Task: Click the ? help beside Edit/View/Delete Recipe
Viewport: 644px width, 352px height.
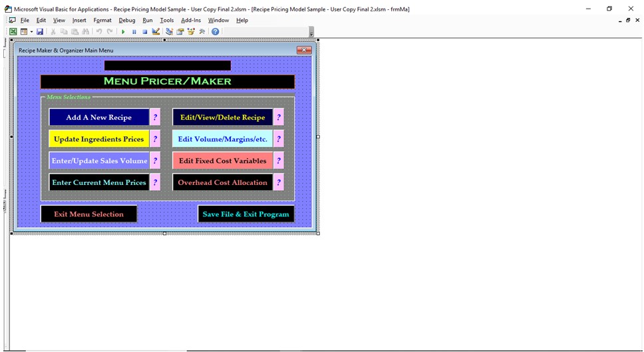Action: (x=279, y=117)
